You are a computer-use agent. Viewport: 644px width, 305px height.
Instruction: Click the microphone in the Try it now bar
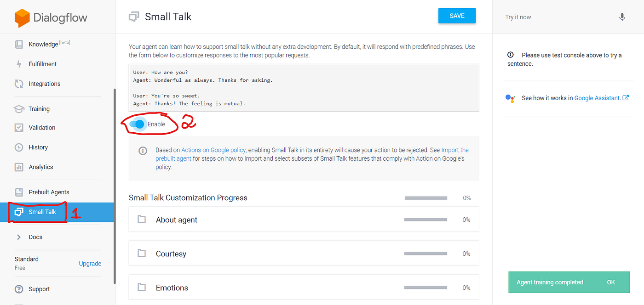pyautogui.click(x=622, y=17)
